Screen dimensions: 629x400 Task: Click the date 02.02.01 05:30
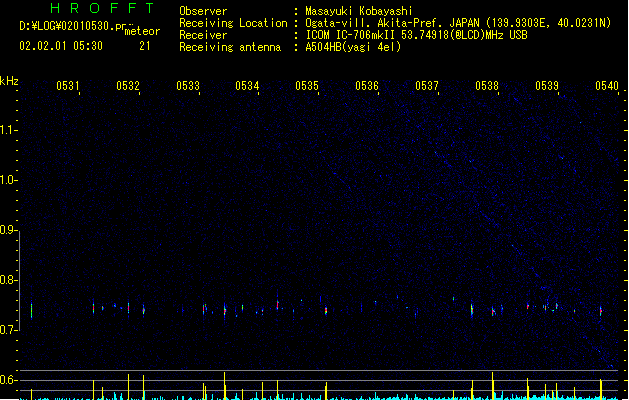tap(61, 46)
